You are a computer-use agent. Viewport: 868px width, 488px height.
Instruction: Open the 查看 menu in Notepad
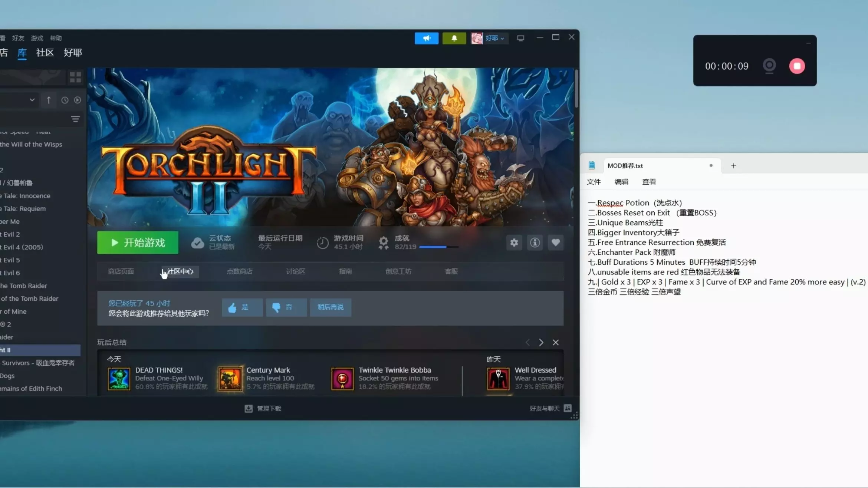tap(649, 182)
